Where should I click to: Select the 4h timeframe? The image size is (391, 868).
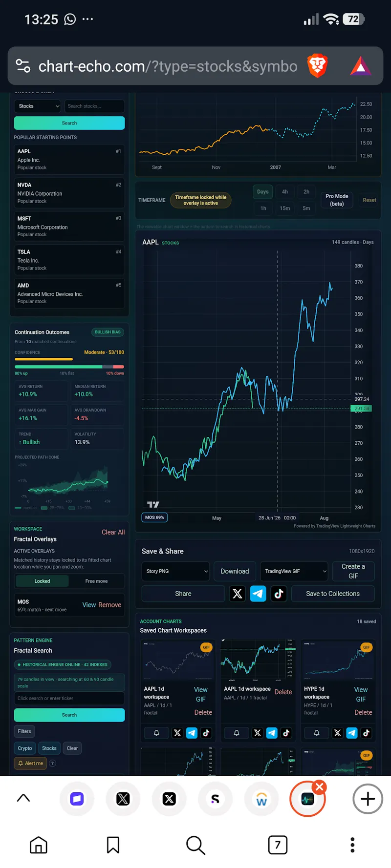point(285,192)
